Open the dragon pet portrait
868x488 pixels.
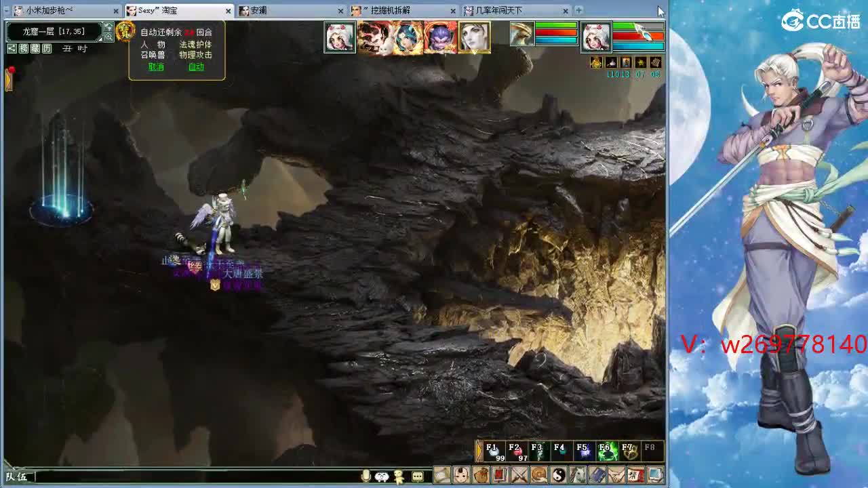pyautogui.click(x=522, y=34)
